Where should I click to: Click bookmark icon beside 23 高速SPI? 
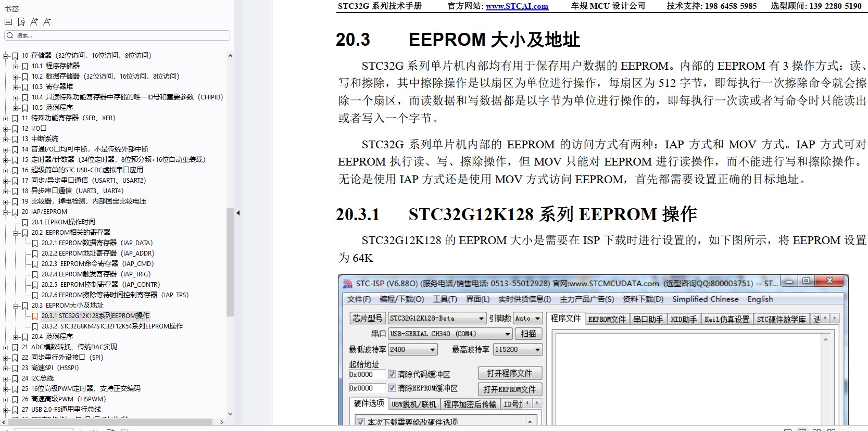tap(15, 368)
